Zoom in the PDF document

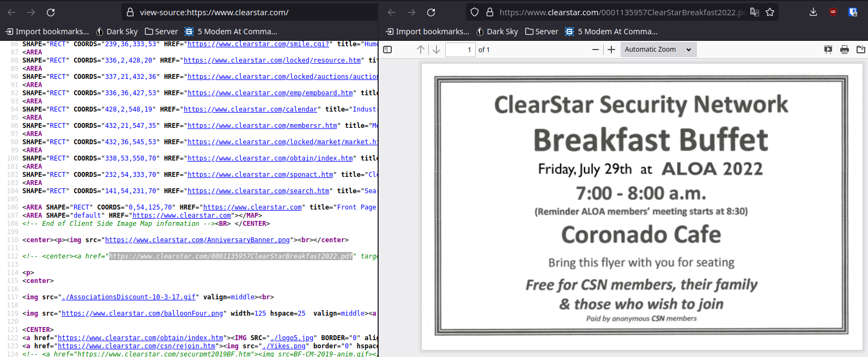[x=611, y=50]
